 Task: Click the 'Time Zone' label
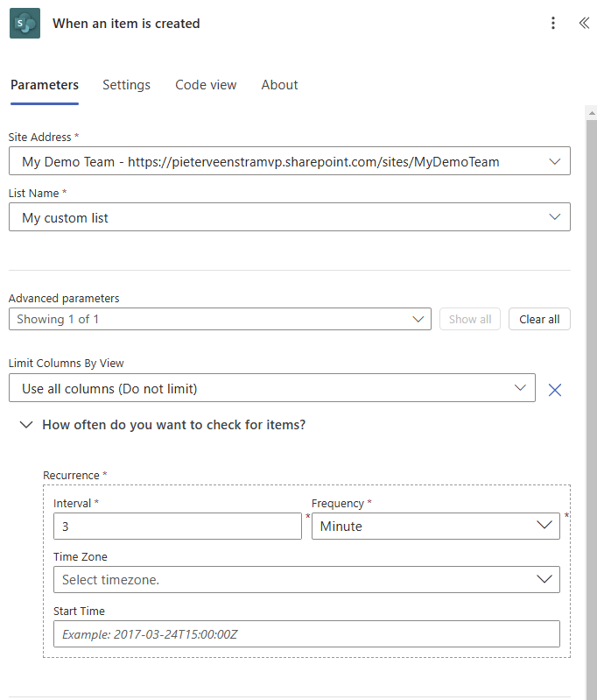pyautogui.click(x=81, y=556)
